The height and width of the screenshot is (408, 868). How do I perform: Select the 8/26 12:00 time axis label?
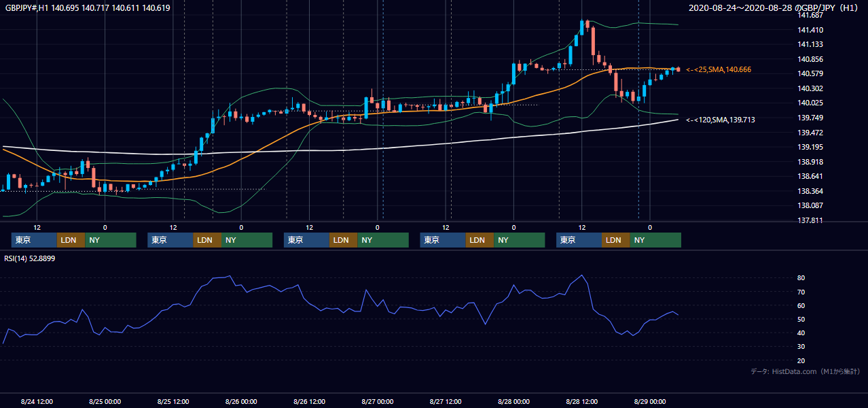click(x=310, y=401)
